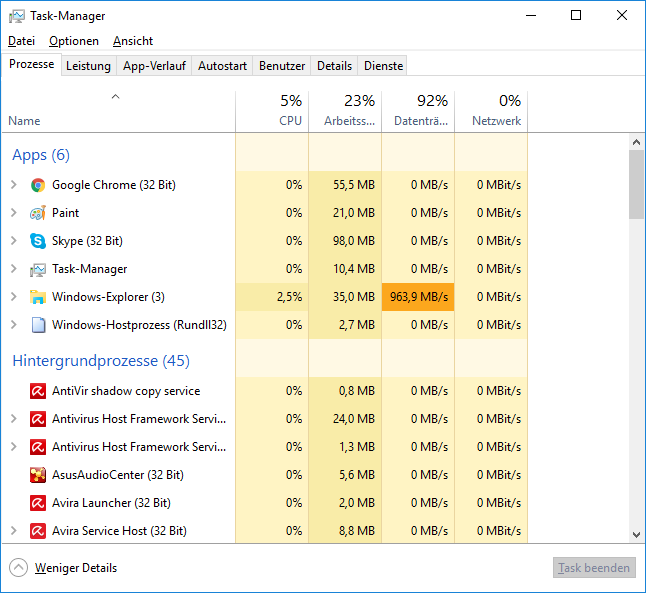Expand the Google Chrome process group
This screenshot has width=646, height=593.
click(14, 185)
